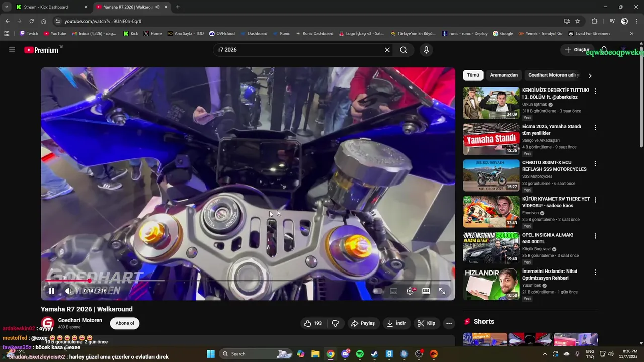Open the YouTube hamburger guide menu
The height and width of the screenshot is (362, 644).
tap(12, 50)
